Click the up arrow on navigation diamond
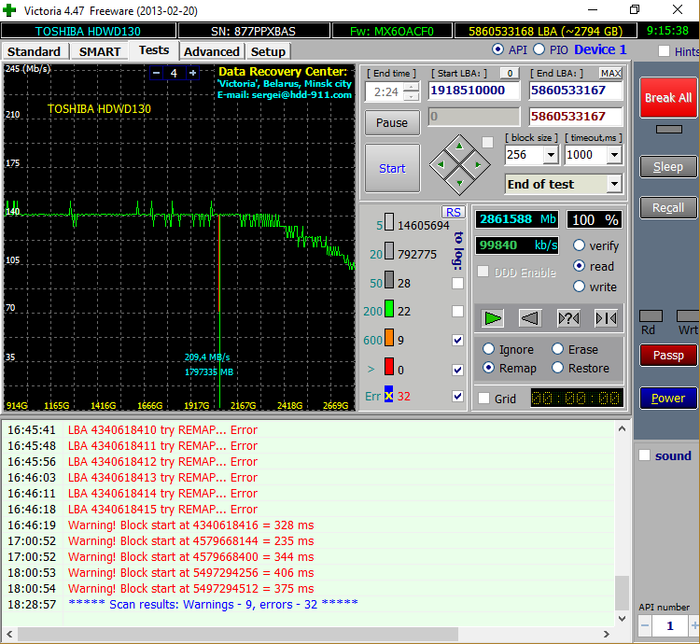This screenshot has width=700, height=644. tap(459, 146)
